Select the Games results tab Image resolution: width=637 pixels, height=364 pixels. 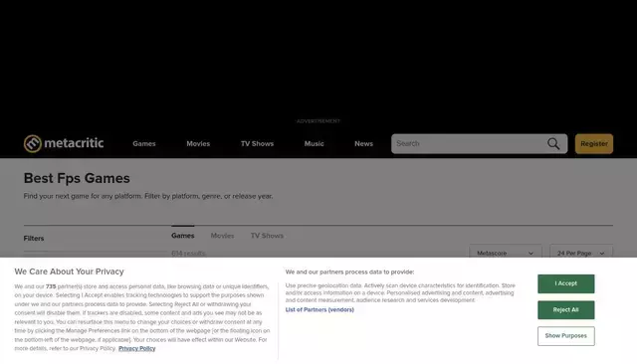click(x=183, y=236)
